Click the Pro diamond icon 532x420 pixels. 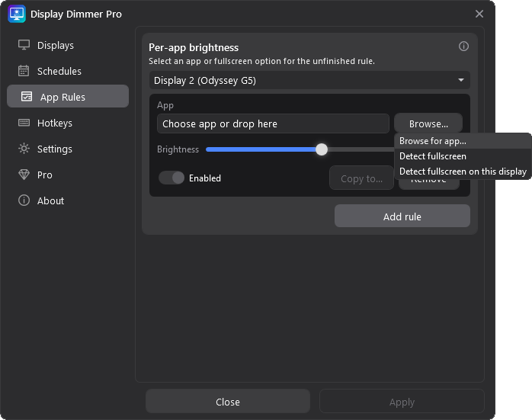click(24, 175)
